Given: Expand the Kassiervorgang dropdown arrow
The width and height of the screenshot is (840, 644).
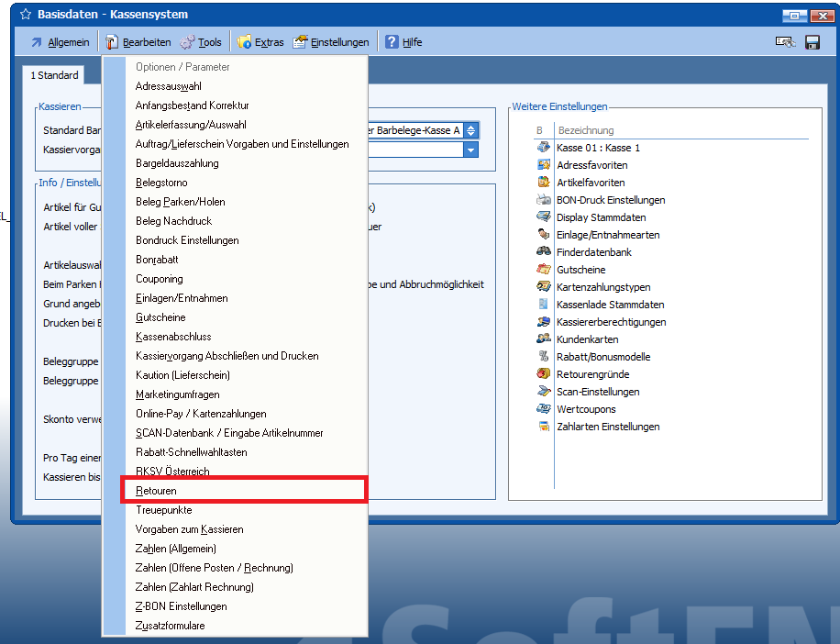Looking at the screenshot, I should click(470, 150).
